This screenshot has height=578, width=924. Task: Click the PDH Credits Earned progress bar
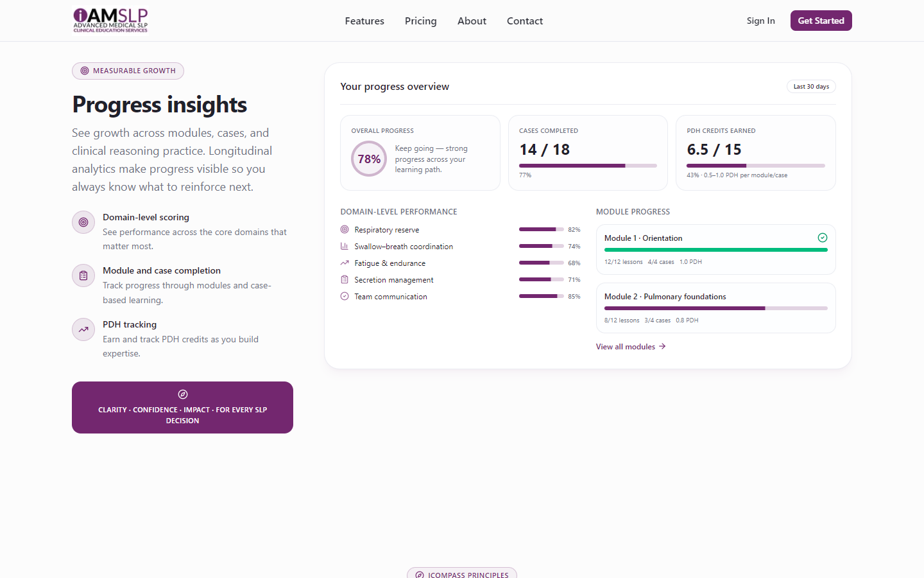(756, 166)
